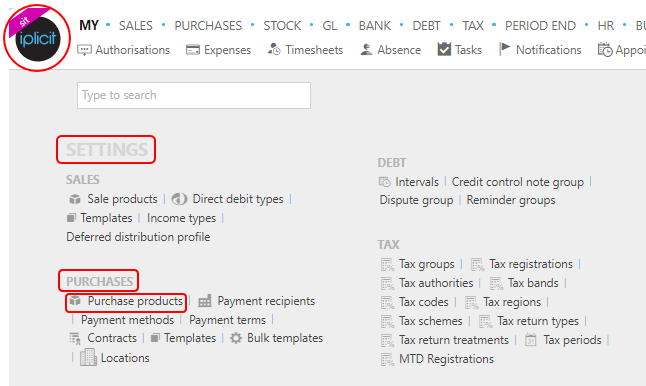The height and width of the screenshot is (386, 646).
Task: Open the PURCHASES top menu
Action: [x=208, y=26]
